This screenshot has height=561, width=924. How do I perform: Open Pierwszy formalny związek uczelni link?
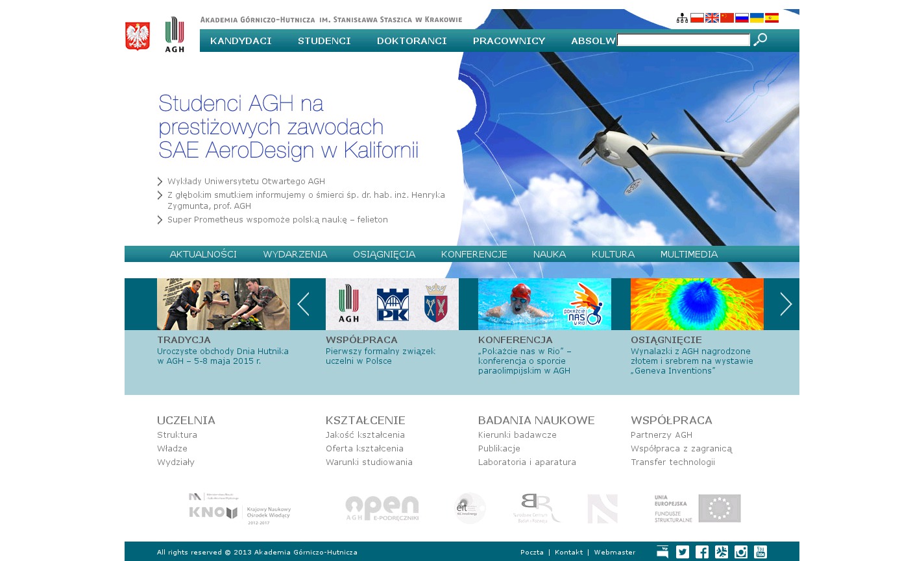[380, 356]
